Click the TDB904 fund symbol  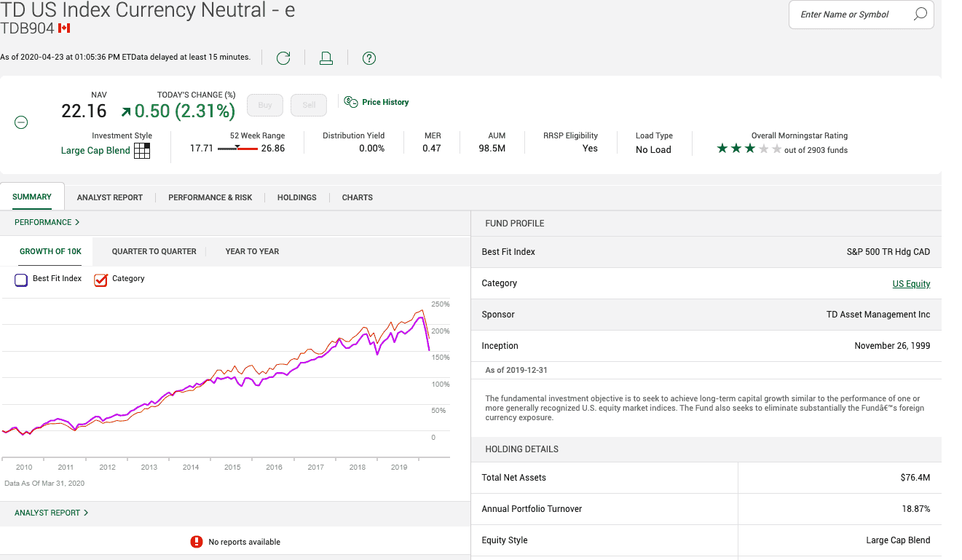[x=27, y=28]
